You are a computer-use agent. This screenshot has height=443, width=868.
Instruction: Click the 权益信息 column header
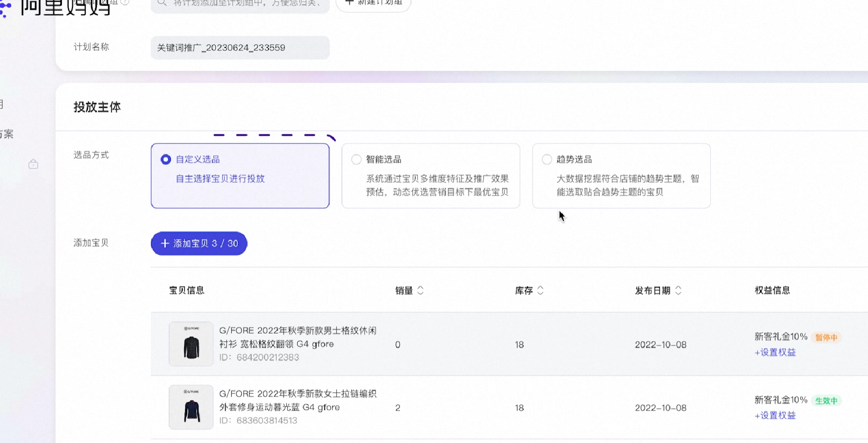pos(772,291)
